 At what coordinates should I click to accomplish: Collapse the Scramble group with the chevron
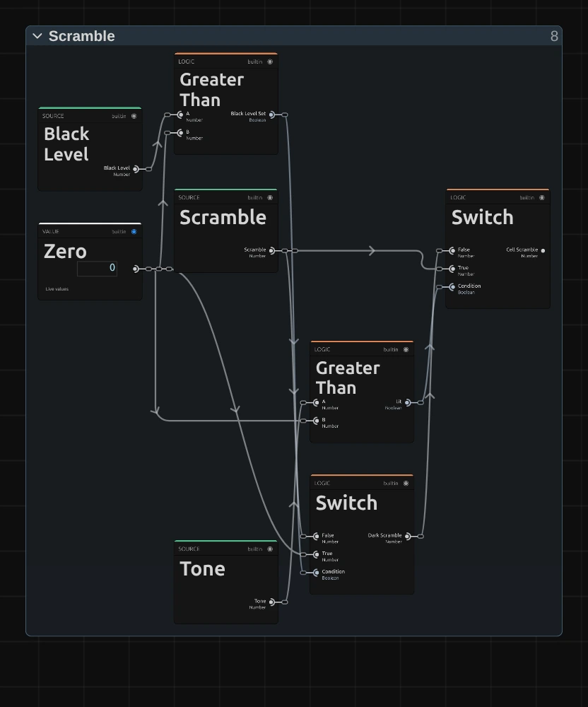(37, 36)
